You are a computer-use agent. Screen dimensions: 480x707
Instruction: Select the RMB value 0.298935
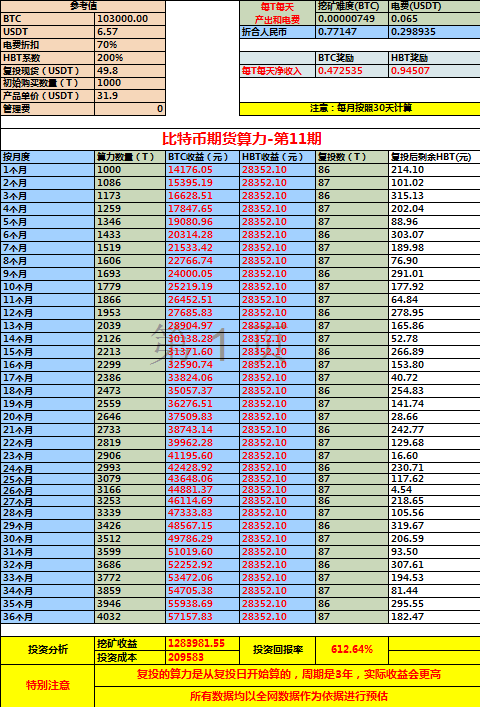pyautogui.click(x=434, y=32)
